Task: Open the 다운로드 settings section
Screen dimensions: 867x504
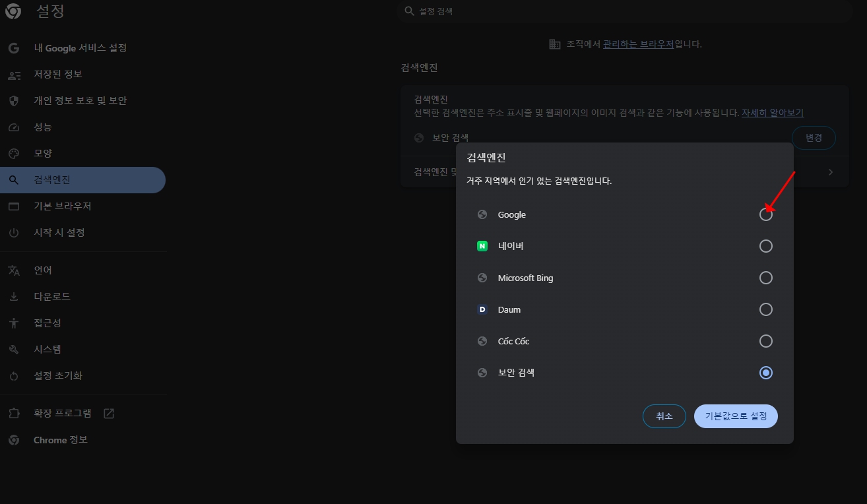Action: coord(82,297)
